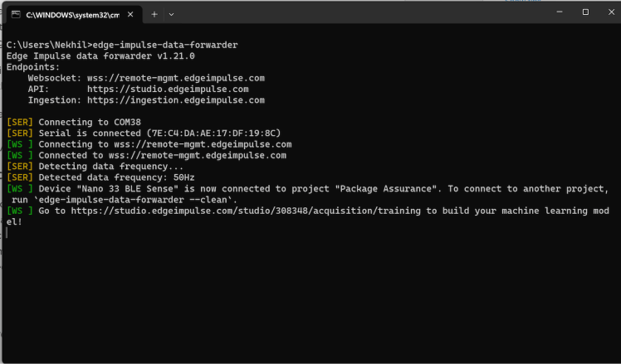The height and width of the screenshot is (364, 621).
Task: Click the terminal icon in the cmd tab
Action: pos(15,15)
